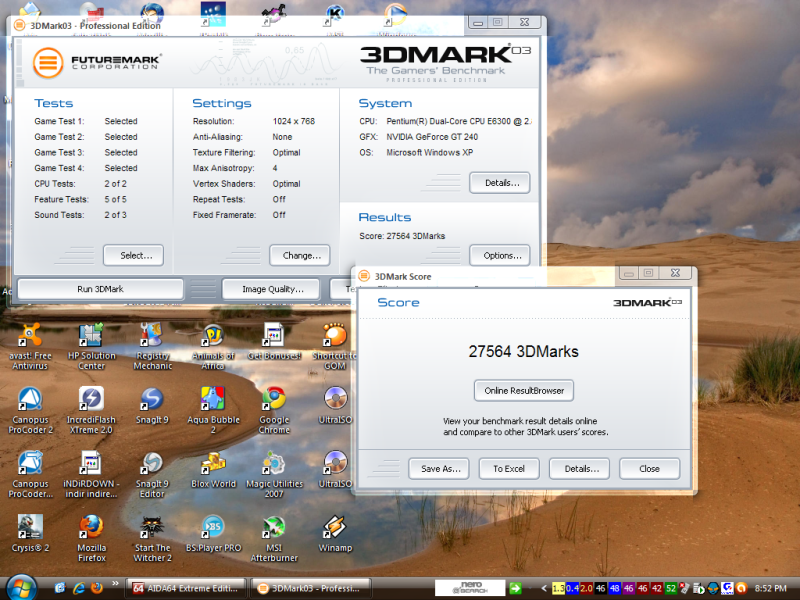Select SnagIt 9 shortcut, not the Editor
This screenshot has height=600, width=800.
click(152, 406)
